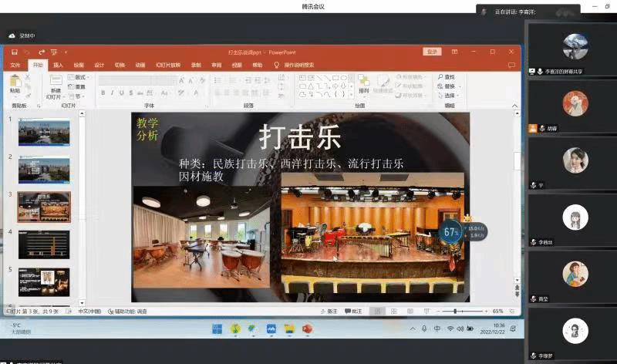The width and height of the screenshot is (617, 364).
Task: Open PowerPoint from the Windows taskbar
Action: [308, 329]
